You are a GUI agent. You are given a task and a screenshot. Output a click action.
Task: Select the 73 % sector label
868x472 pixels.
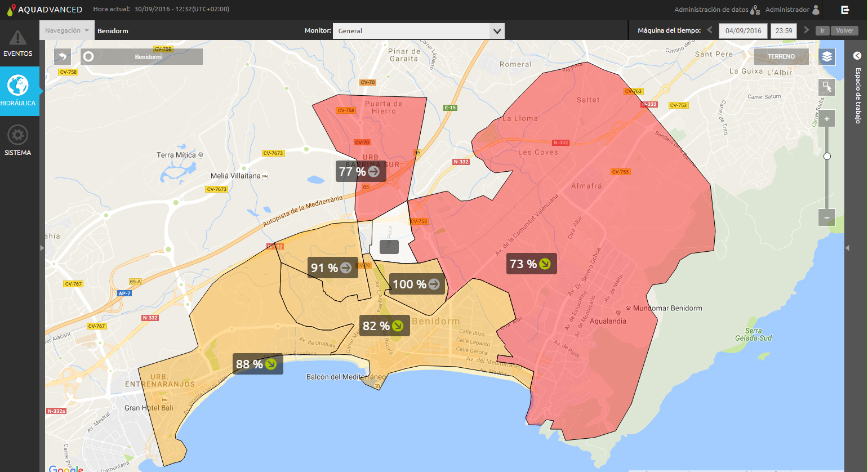click(x=531, y=264)
